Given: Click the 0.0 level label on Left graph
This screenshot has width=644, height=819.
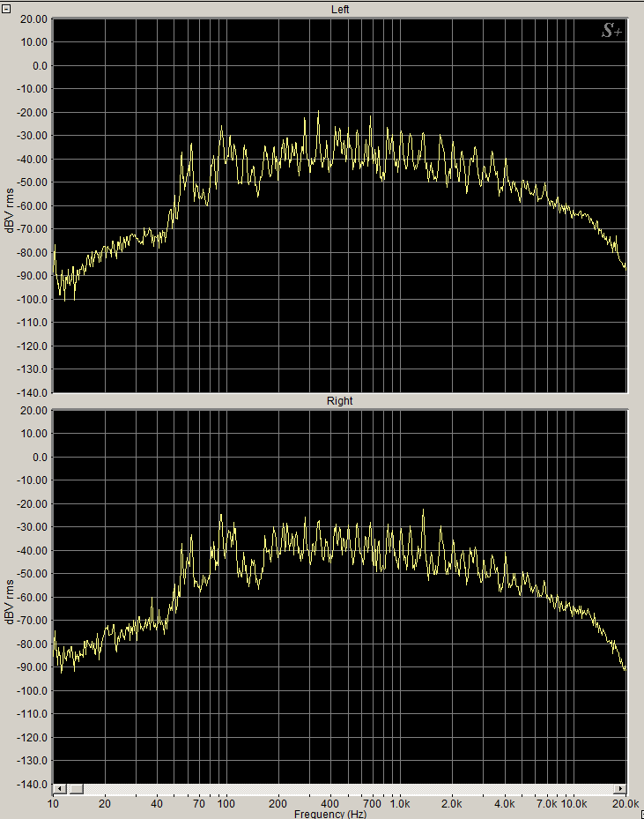Looking at the screenshot, I should click(35, 65).
